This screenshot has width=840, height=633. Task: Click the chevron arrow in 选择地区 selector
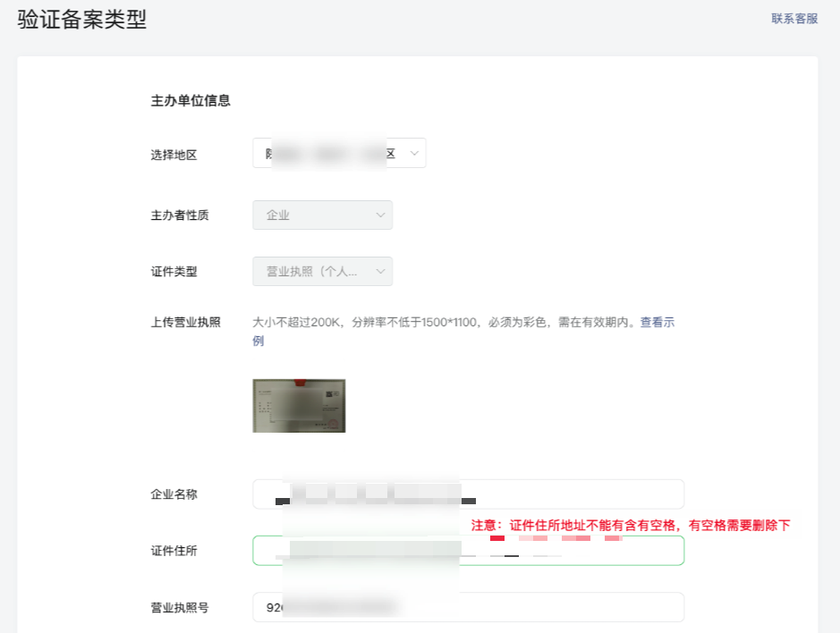tap(413, 154)
